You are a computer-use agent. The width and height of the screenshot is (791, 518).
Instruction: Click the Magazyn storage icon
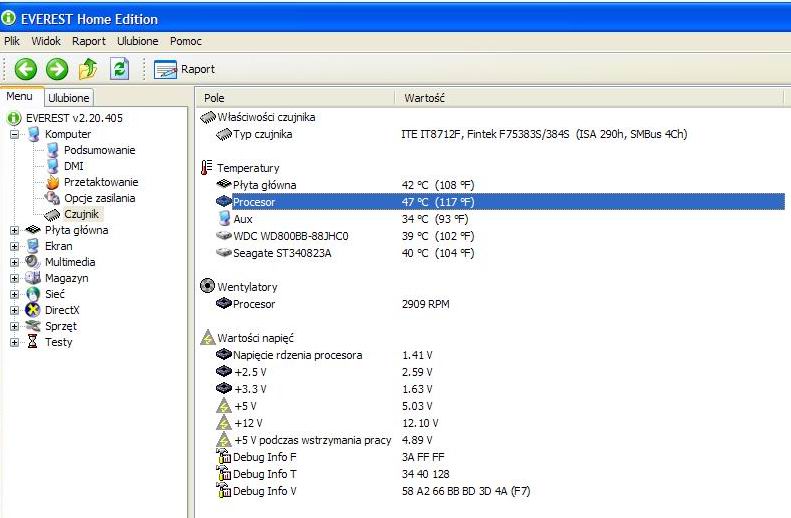click(x=33, y=278)
